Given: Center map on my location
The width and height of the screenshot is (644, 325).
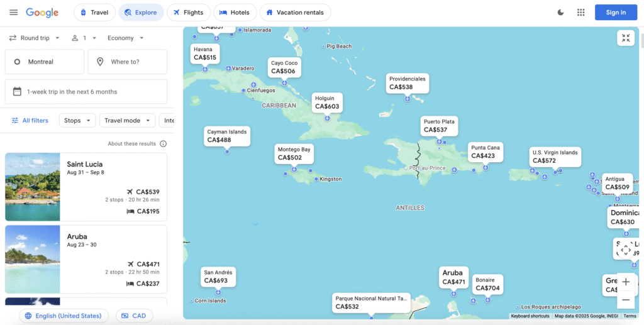Looking at the screenshot, I should tap(626, 250).
